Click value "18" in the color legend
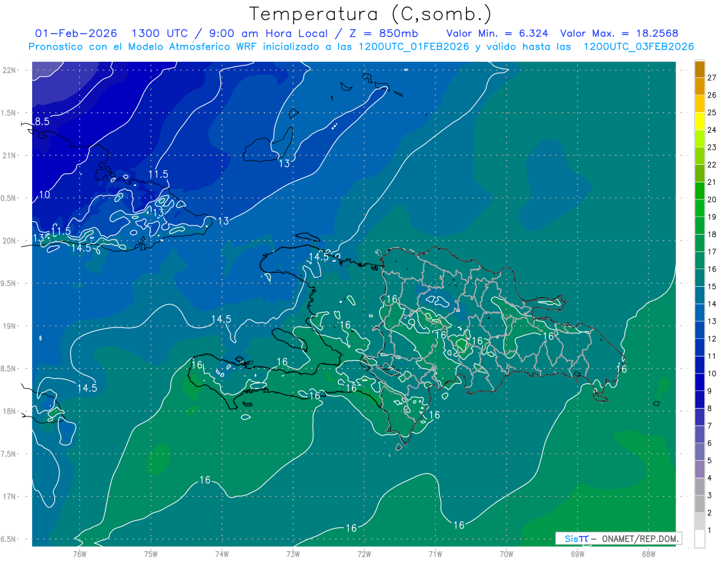728x562 pixels. [x=712, y=235]
